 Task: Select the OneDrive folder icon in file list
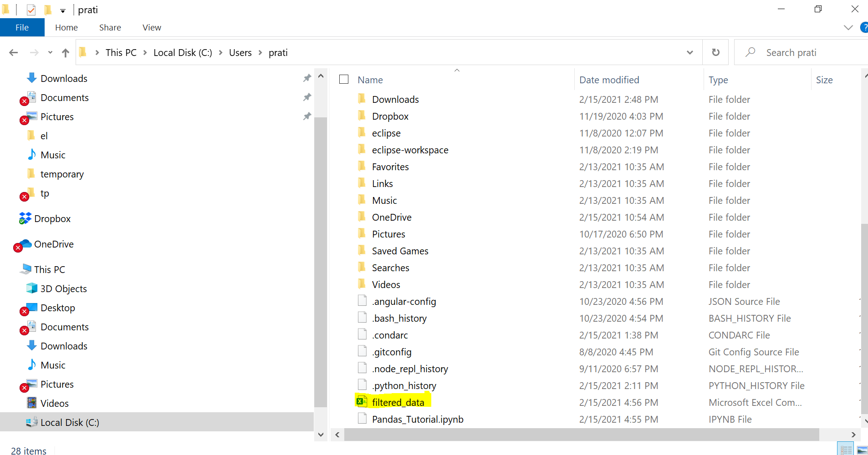tap(362, 217)
